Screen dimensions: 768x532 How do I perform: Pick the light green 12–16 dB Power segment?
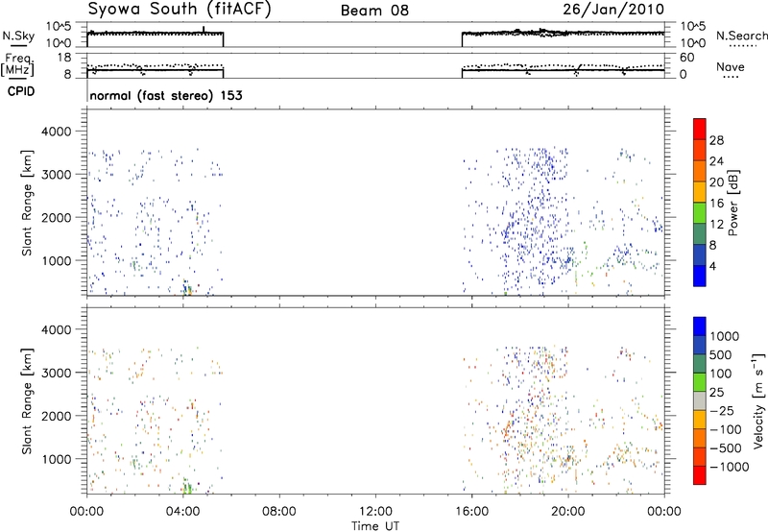coord(700,212)
